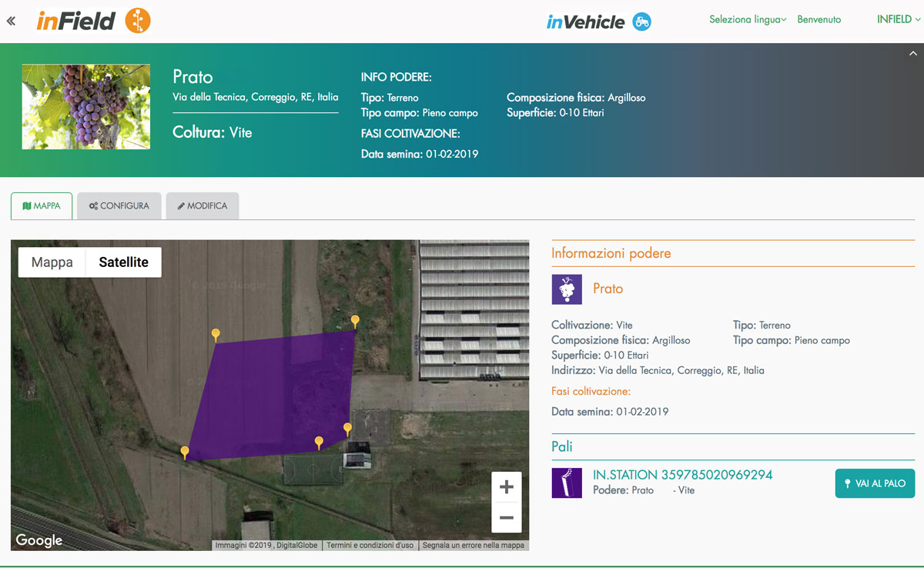The width and height of the screenshot is (924, 571).
Task: Click the Prato title in the green header
Action: (x=192, y=77)
